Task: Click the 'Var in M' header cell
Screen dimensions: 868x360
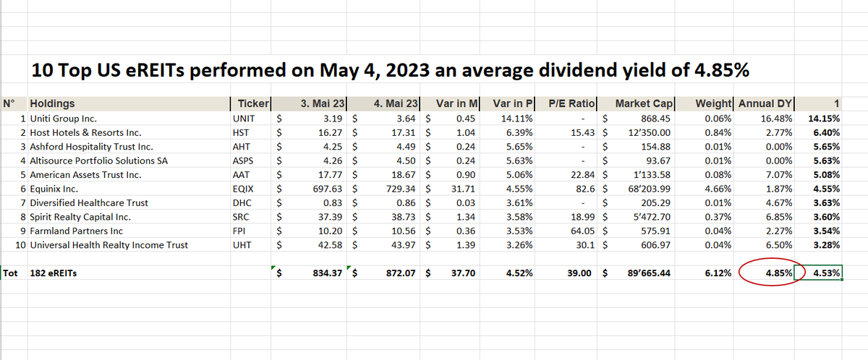Action: [449, 103]
